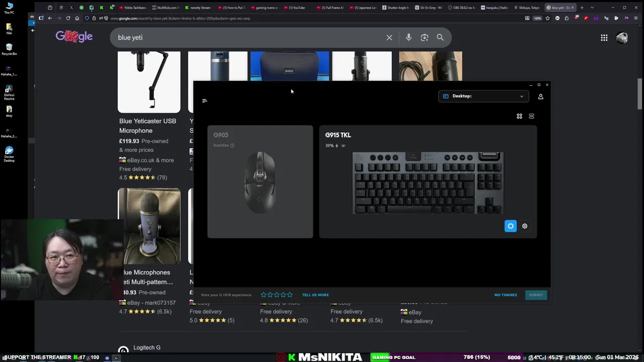The image size is (644, 362).
Task: Open Google account avatar
Action: [x=622, y=38]
